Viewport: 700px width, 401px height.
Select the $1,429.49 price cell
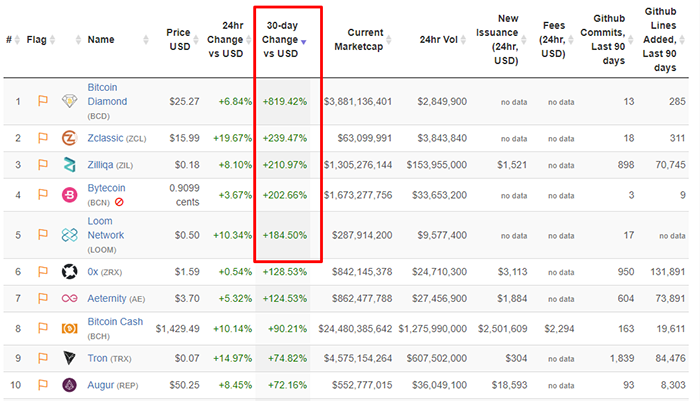coord(177,329)
